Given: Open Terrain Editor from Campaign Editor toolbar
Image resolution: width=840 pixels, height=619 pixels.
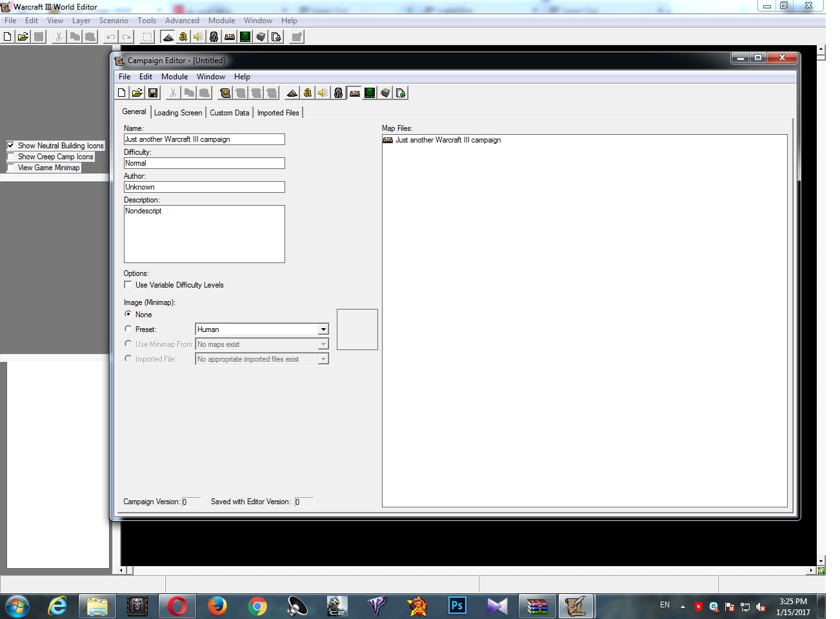Looking at the screenshot, I should tap(292, 93).
